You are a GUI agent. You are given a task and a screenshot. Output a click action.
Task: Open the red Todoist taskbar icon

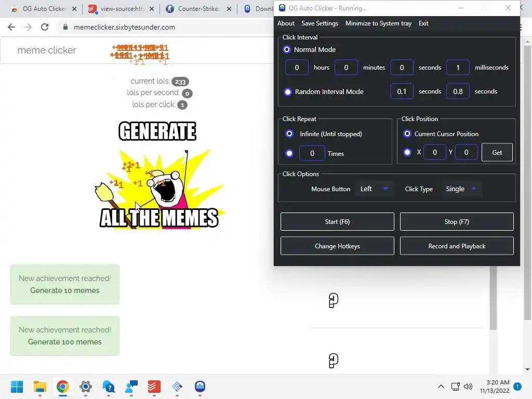pos(154,387)
